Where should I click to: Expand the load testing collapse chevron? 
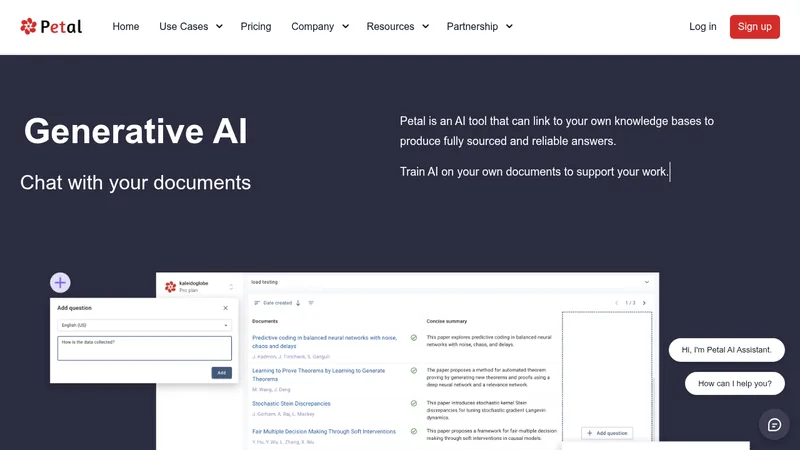pyautogui.click(x=646, y=282)
